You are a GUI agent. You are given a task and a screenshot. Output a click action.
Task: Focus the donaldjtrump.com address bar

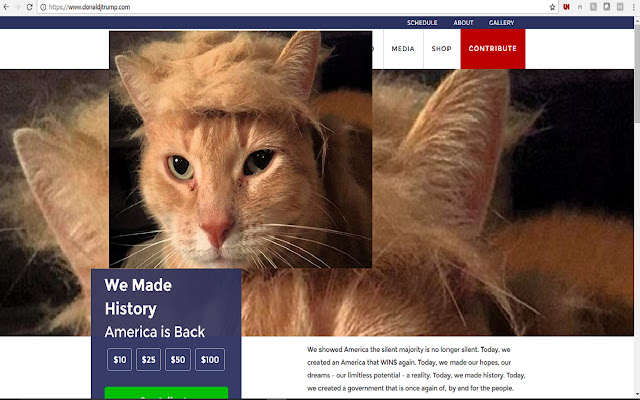pyautogui.click(x=297, y=7)
